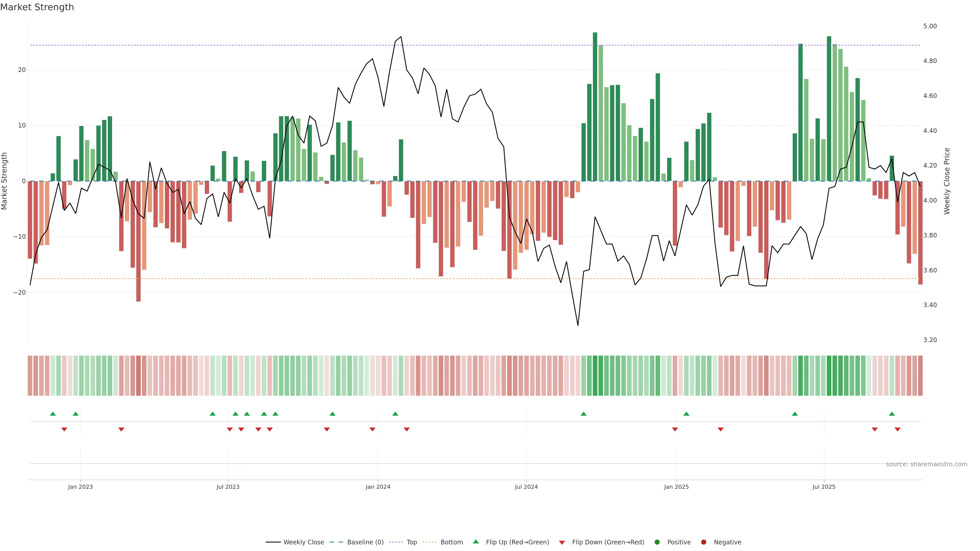The width and height of the screenshot is (980, 551).
Task: Click the first green flip-up triangle marker
Action: click(53, 414)
